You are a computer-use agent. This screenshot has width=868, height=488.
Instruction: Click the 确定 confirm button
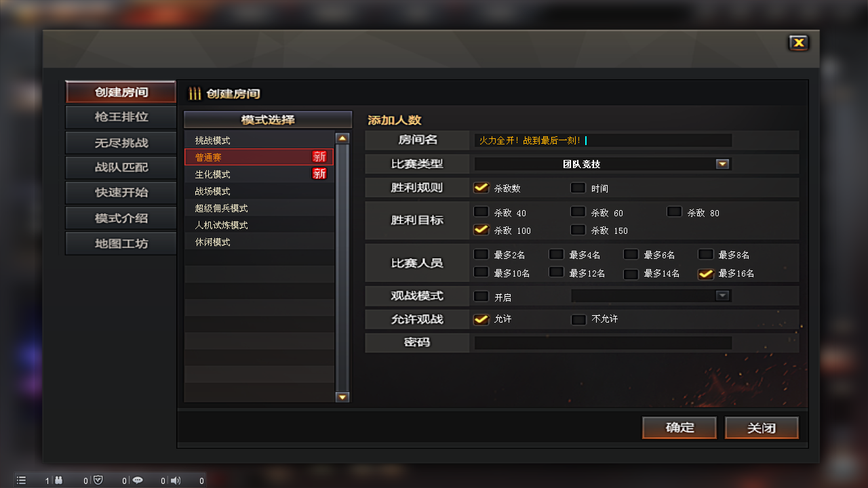pos(679,428)
